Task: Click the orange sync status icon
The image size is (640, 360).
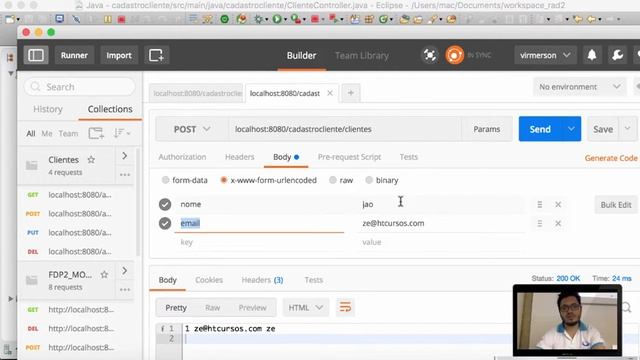Action: pos(454,55)
